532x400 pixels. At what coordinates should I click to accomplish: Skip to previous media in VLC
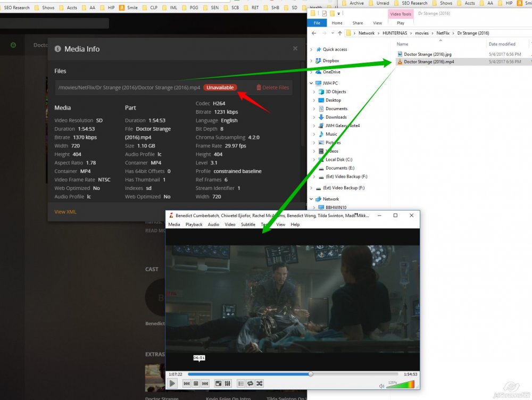pyautogui.click(x=187, y=384)
